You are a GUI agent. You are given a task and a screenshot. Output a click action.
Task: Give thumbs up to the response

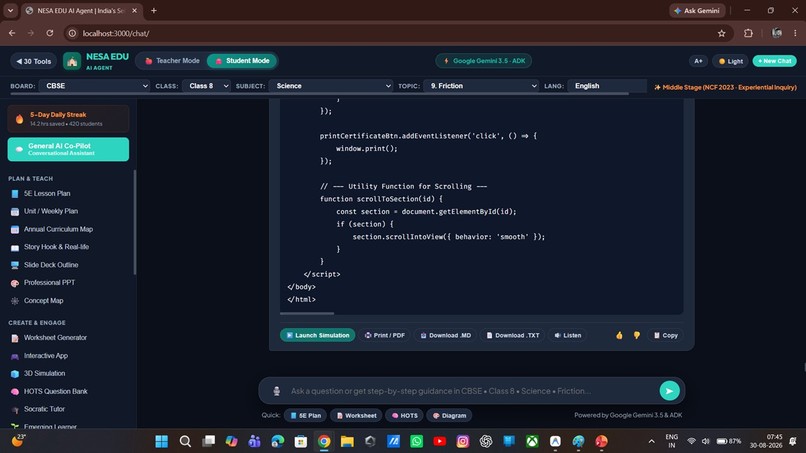(x=619, y=335)
